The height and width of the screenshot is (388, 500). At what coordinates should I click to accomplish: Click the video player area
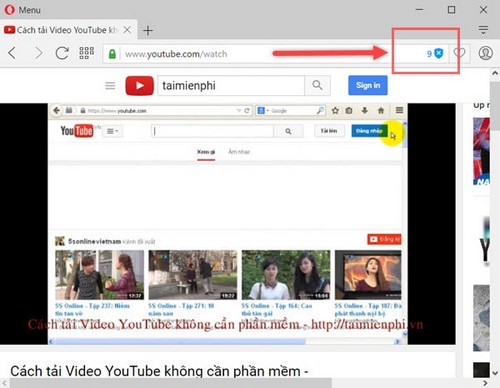[228, 224]
